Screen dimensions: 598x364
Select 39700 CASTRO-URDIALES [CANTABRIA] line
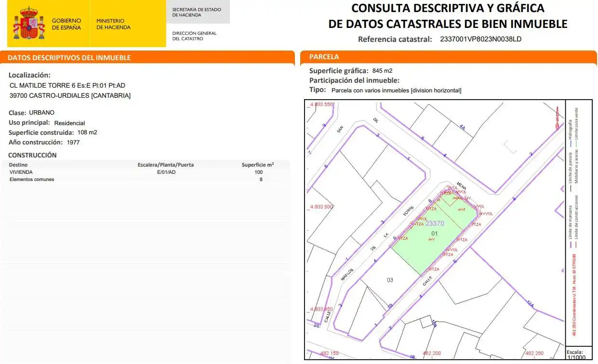[70, 95]
